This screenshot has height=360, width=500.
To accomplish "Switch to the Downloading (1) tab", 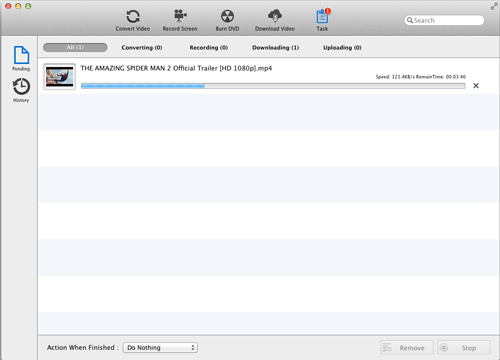I will tap(275, 48).
